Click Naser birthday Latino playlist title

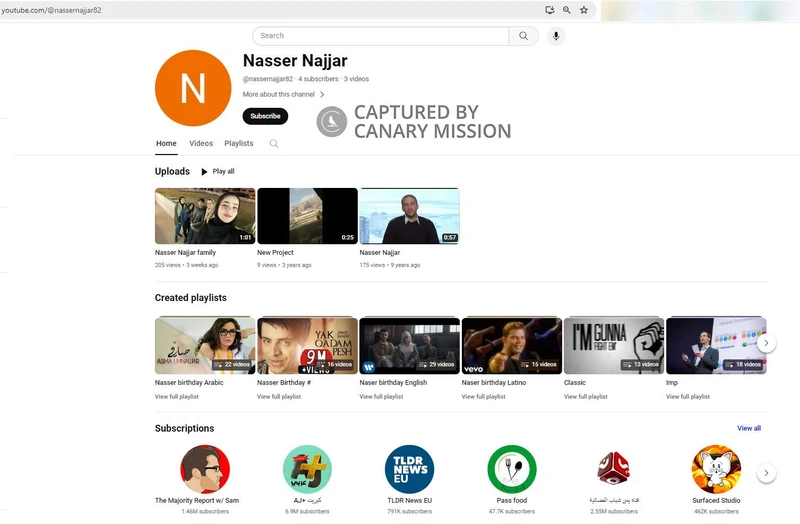point(494,383)
